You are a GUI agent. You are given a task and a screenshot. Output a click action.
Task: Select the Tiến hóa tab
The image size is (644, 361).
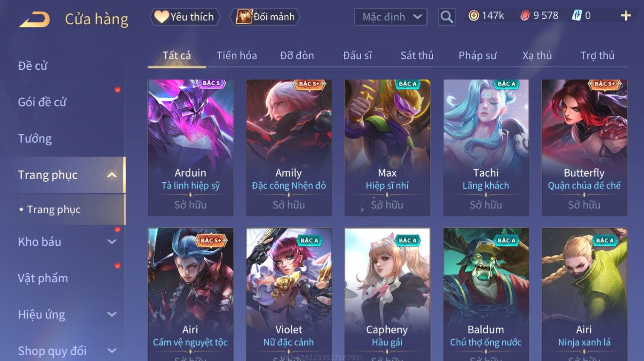click(x=237, y=56)
